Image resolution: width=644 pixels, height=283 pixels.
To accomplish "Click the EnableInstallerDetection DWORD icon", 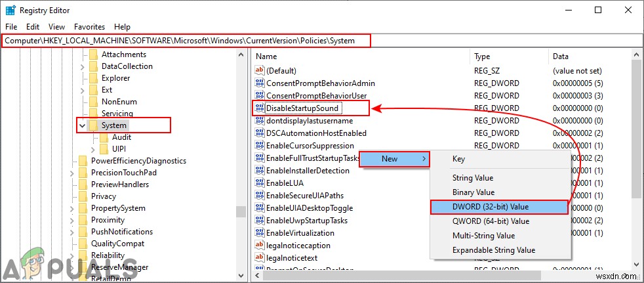I will [x=260, y=170].
